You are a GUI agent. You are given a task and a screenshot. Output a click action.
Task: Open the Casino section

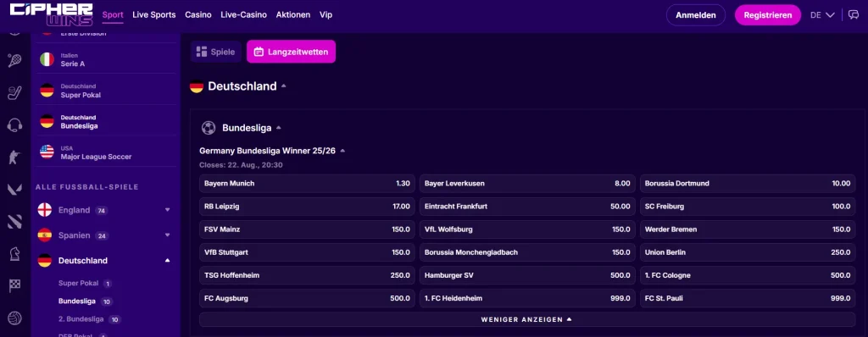pyautogui.click(x=198, y=15)
